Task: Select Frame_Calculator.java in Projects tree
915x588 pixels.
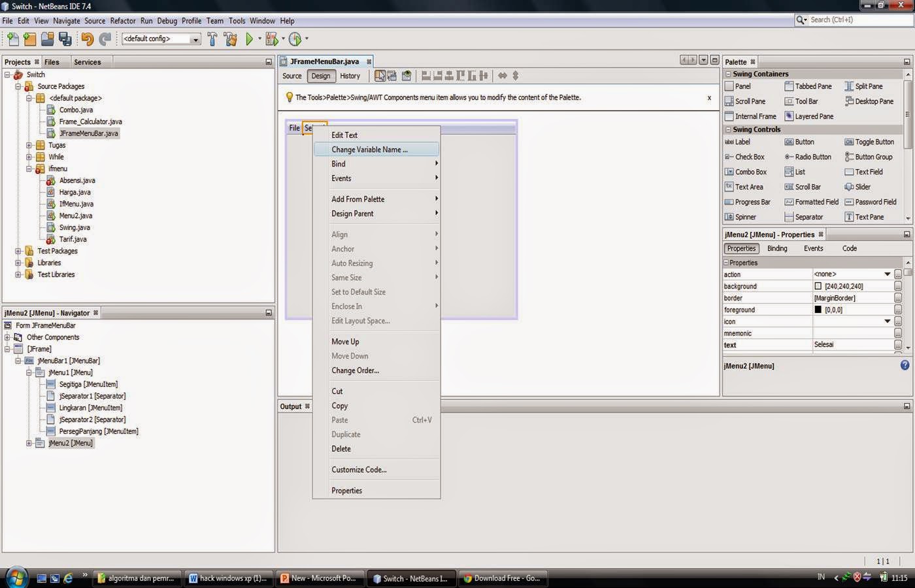Action: [90, 122]
